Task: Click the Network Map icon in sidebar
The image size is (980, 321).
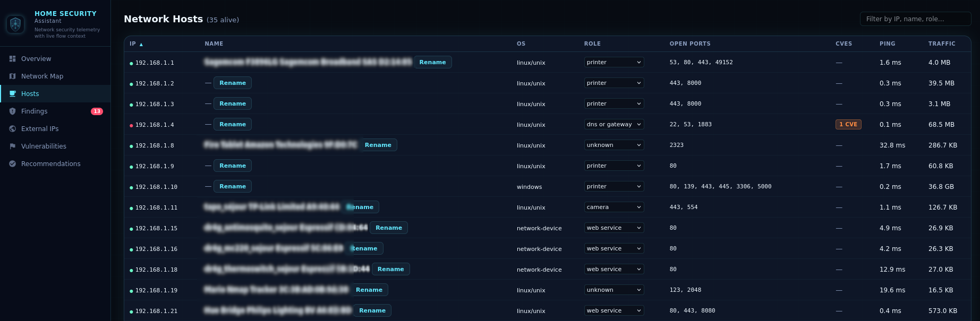Action: click(13, 76)
